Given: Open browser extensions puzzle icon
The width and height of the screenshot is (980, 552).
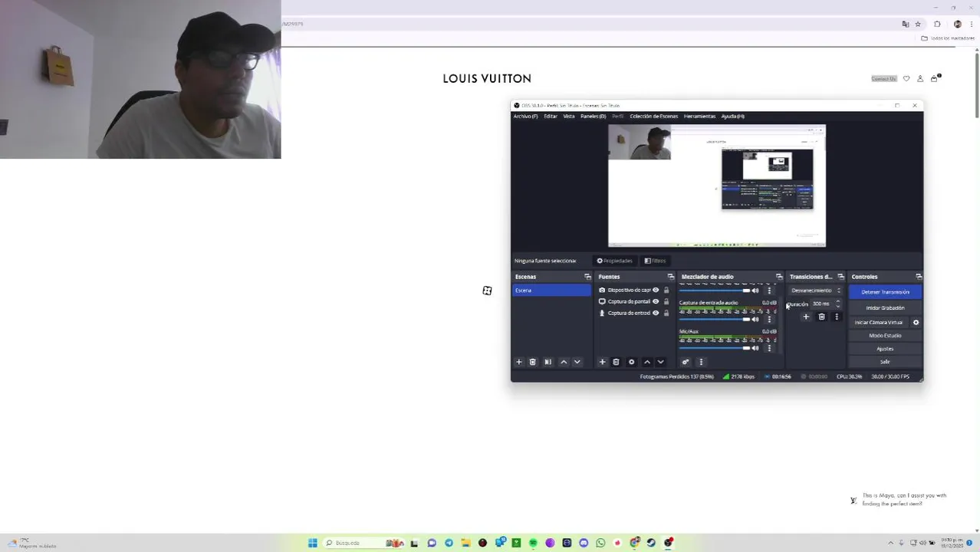Looking at the screenshot, I should [937, 24].
